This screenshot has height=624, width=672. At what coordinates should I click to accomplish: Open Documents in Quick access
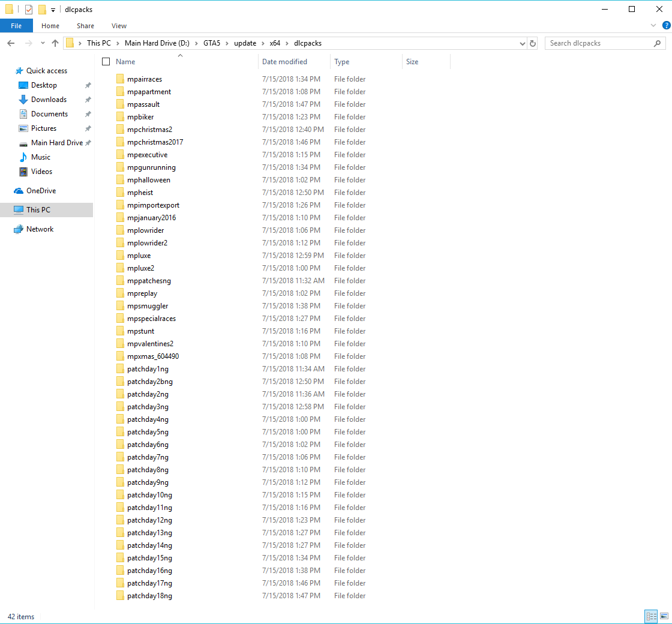pyautogui.click(x=49, y=114)
